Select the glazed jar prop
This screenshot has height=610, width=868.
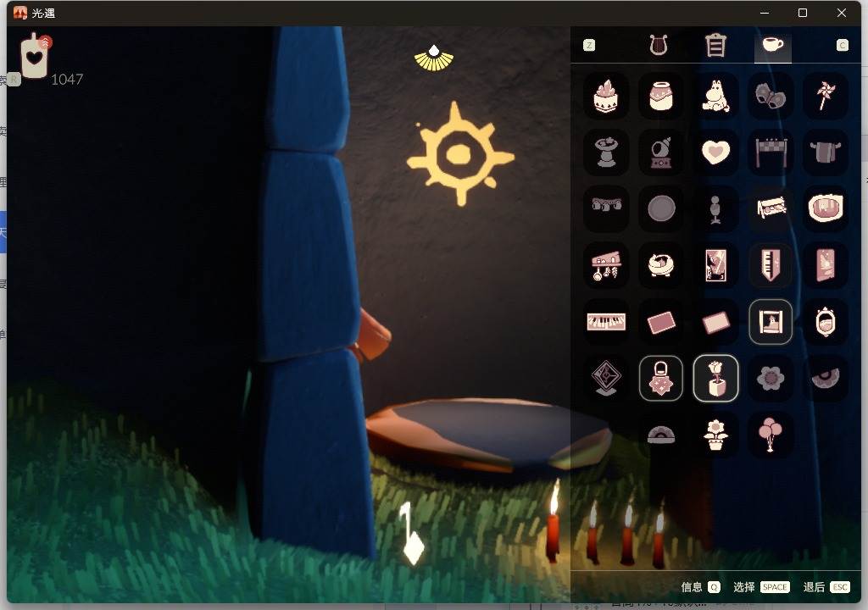pyautogui.click(x=661, y=95)
